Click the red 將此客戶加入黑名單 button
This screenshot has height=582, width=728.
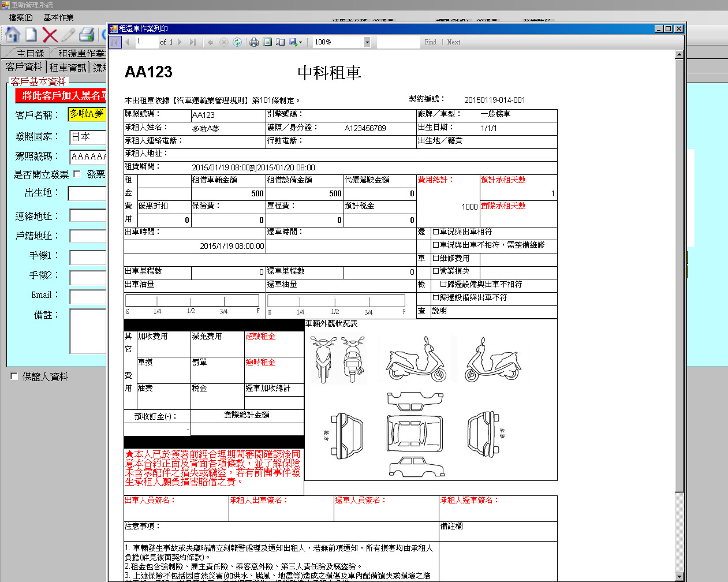(61, 96)
